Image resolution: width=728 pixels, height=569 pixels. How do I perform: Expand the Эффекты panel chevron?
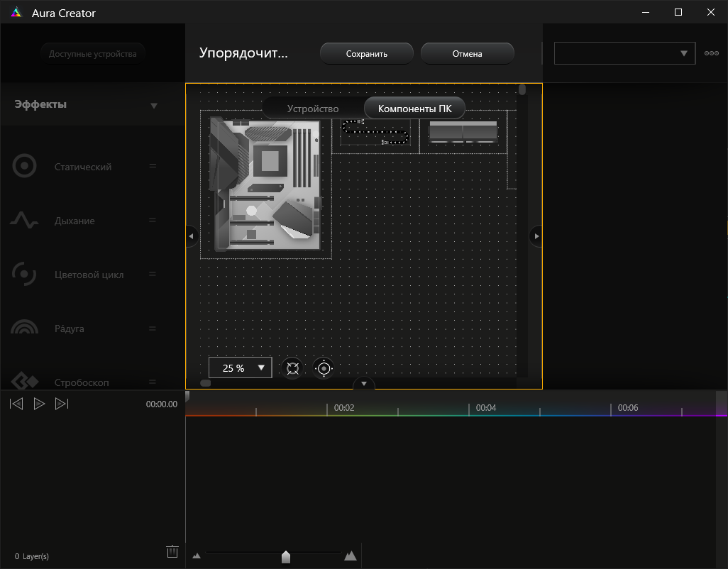coord(154,104)
